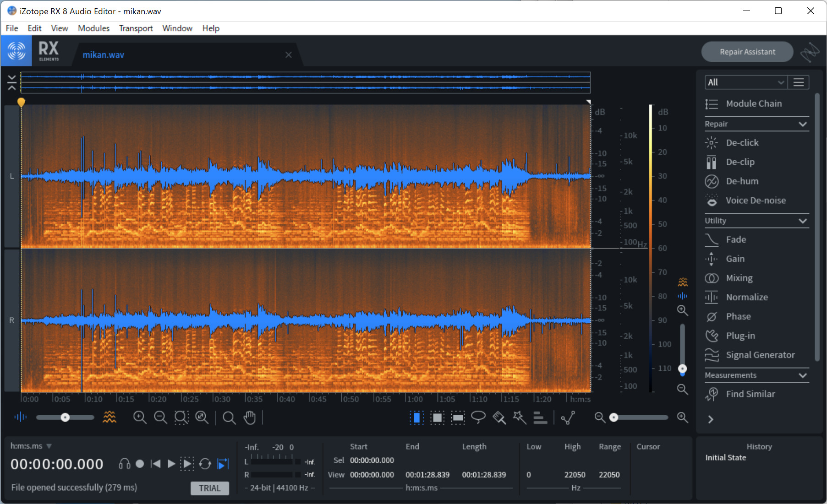Toggle loop playback
The height and width of the screenshot is (504, 827).
(x=205, y=464)
